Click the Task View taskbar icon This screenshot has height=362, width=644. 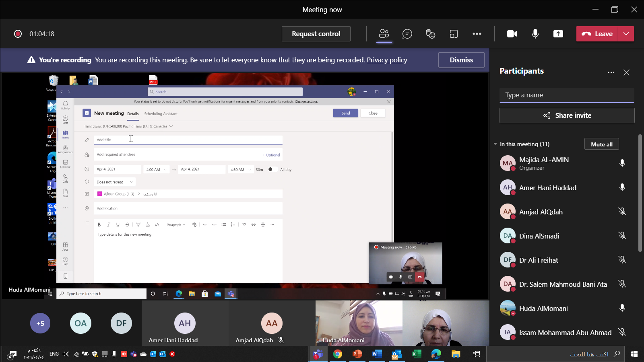477,354
